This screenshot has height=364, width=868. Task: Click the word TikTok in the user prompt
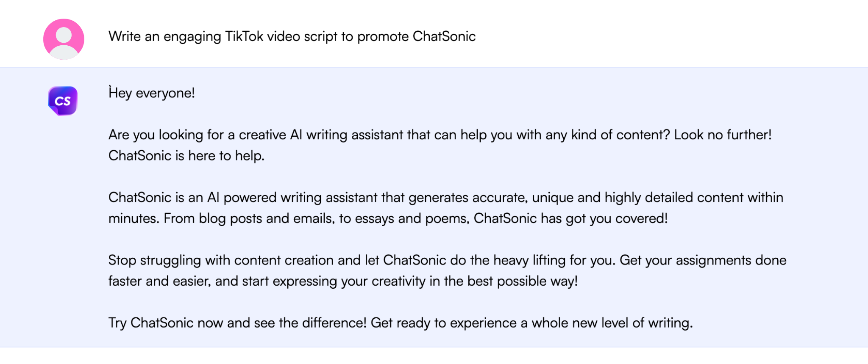click(x=244, y=36)
